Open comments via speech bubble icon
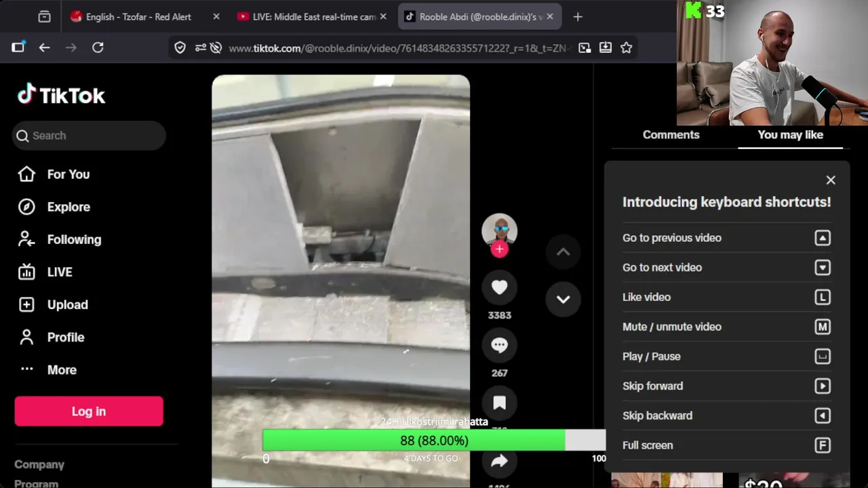The image size is (868, 488). (x=499, y=345)
